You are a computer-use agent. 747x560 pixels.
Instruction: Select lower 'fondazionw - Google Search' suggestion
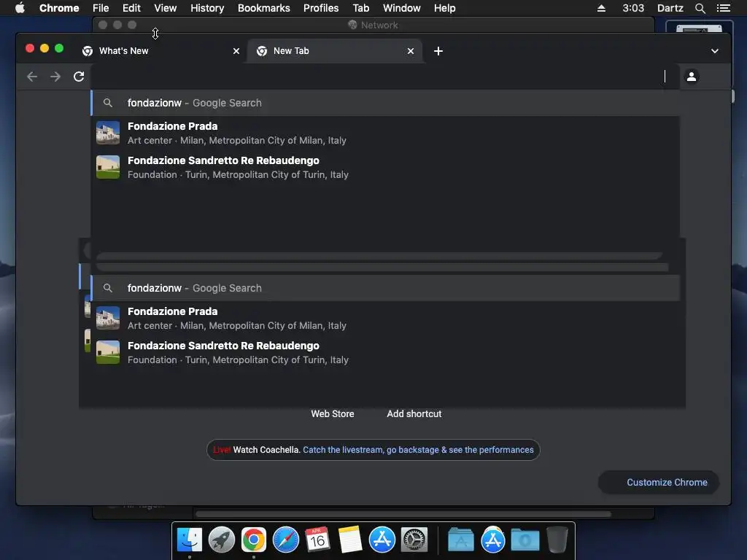385,288
